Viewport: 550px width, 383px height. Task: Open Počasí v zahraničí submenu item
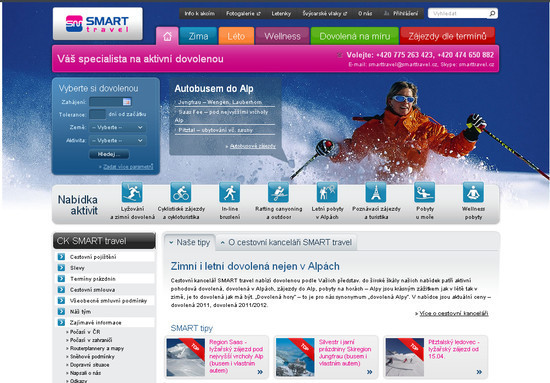91,340
